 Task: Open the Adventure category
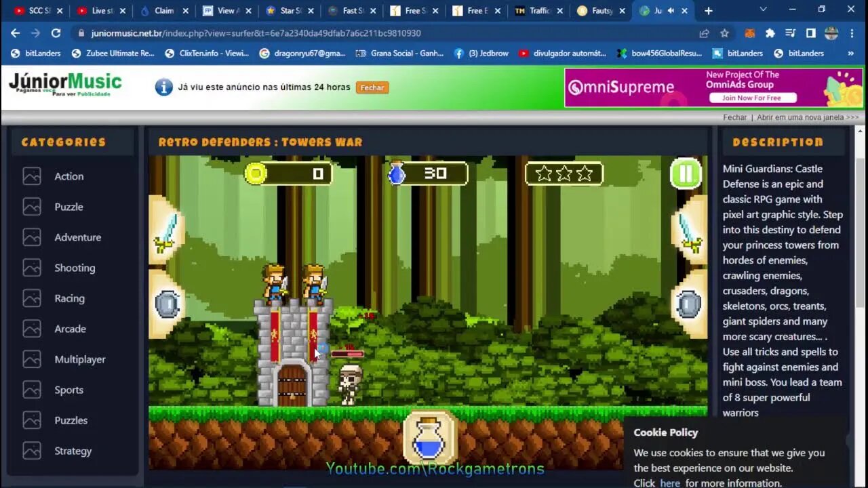point(77,237)
